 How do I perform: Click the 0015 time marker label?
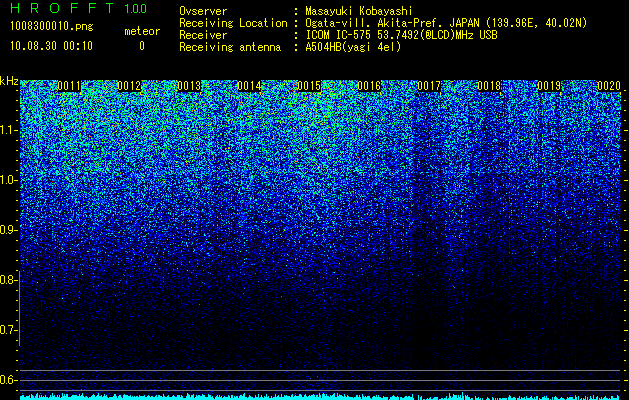tap(309, 86)
